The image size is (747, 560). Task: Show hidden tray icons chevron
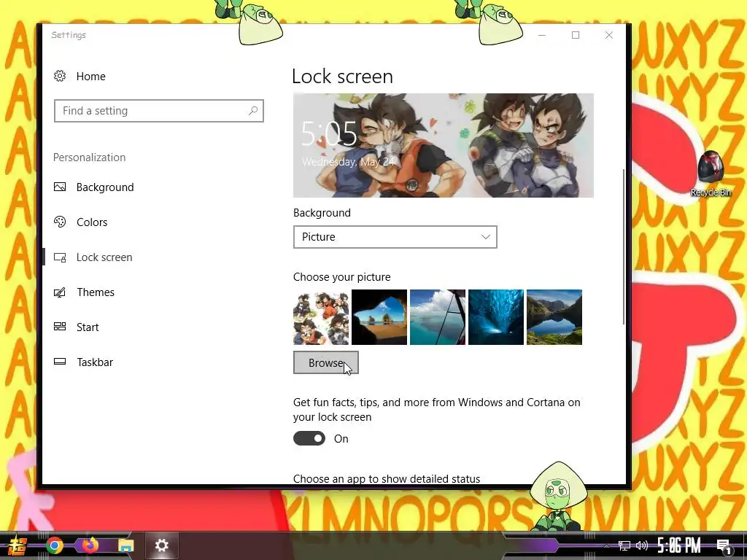pyautogui.click(x=606, y=546)
